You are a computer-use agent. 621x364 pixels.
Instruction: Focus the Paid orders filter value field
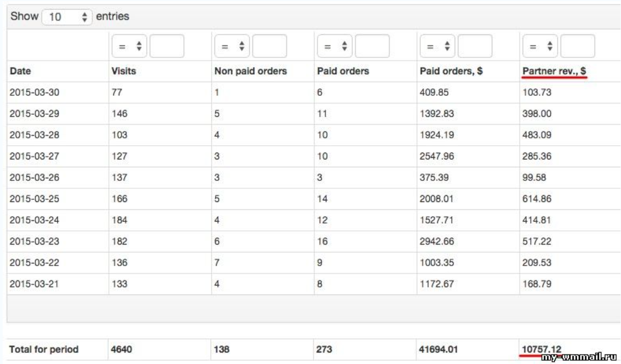coord(372,46)
